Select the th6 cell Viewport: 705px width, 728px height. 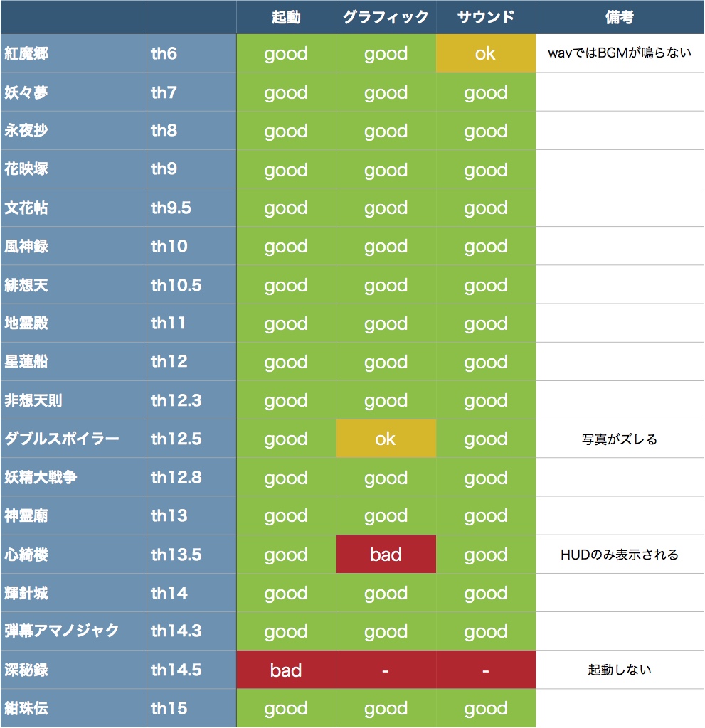191,53
